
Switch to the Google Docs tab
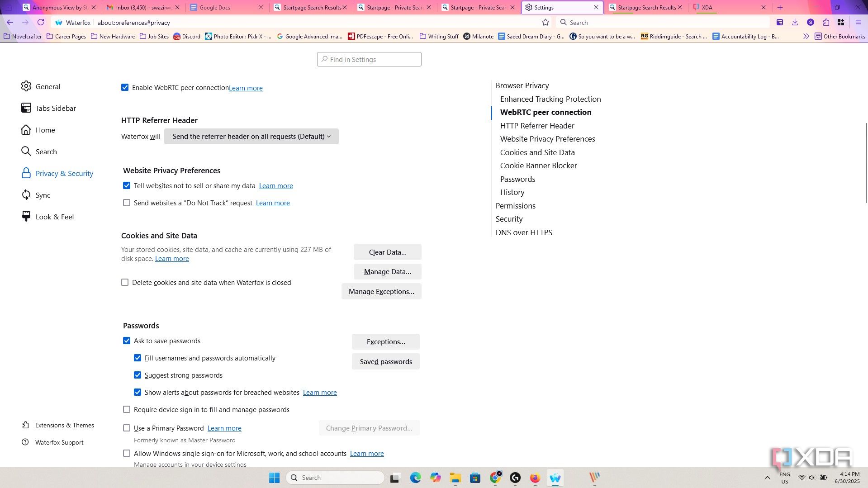point(216,8)
